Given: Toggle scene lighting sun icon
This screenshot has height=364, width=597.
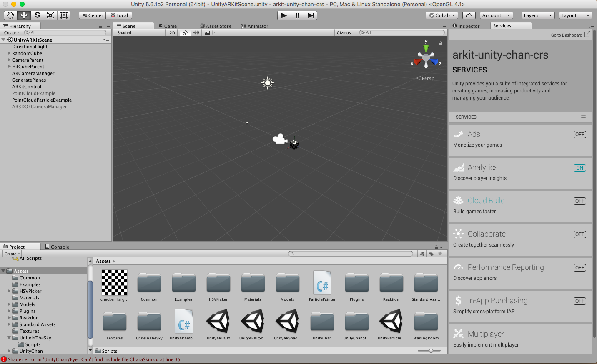Looking at the screenshot, I should 185,32.
